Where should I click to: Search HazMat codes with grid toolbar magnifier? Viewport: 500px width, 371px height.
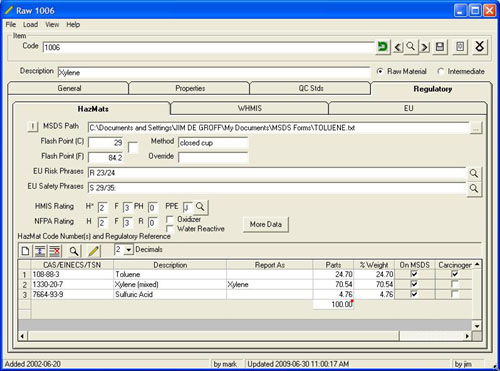(74, 251)
